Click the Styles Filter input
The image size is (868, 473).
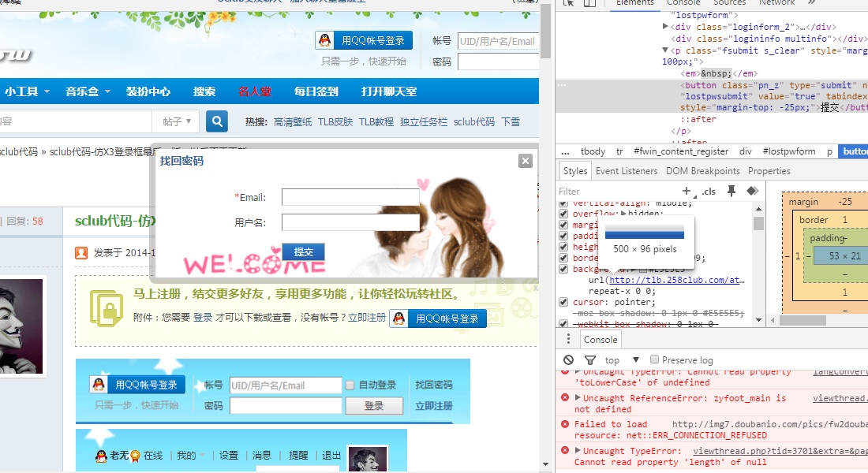click(x=615, y=191)
